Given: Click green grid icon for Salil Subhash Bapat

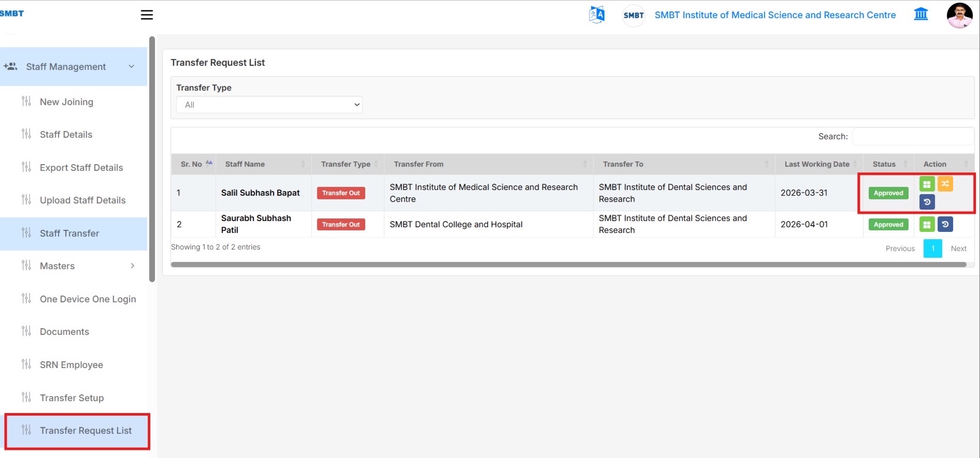Looking at the screenshot, I should pyautogui.click(x=927, y=184).
